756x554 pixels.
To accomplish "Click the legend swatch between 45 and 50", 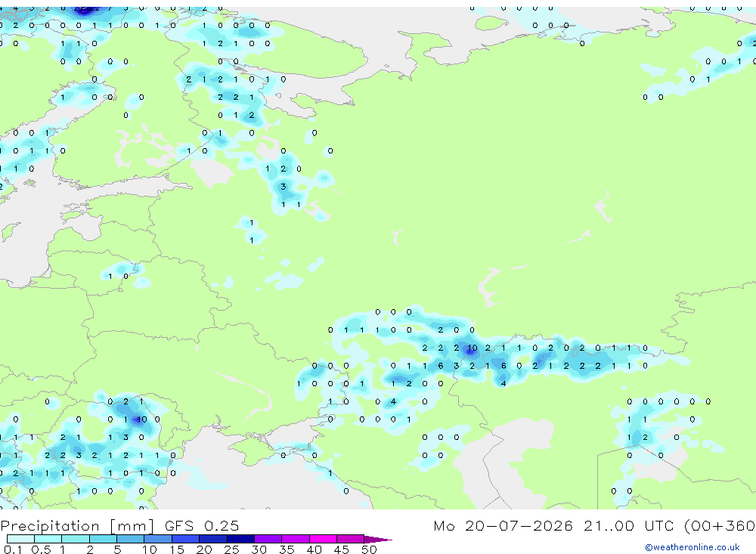I will pyautogui.click(x=350, y=539).
